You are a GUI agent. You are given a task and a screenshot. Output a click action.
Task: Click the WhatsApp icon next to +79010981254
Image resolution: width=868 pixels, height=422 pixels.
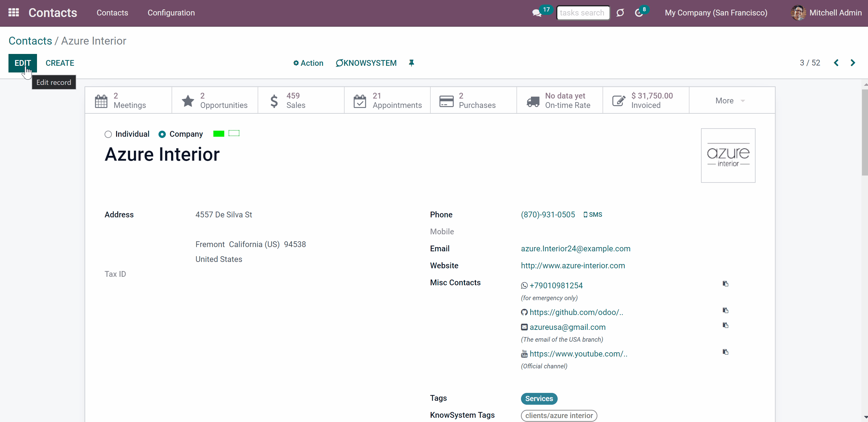coord(524,286)
